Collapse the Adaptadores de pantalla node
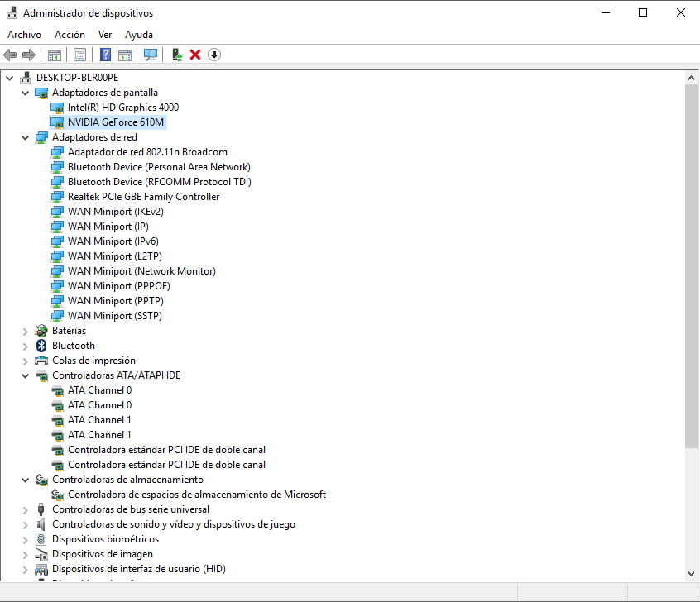 click(25, 93)
